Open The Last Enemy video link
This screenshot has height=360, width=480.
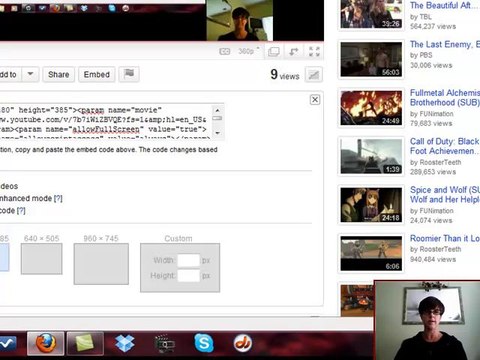445,44
